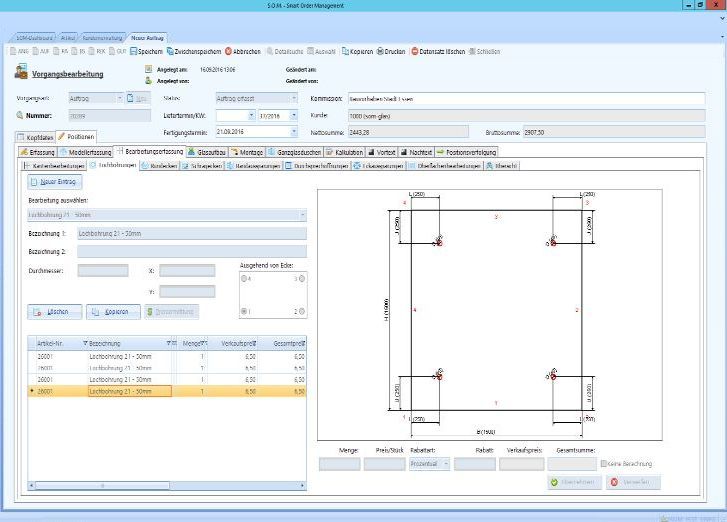Open the Fertigungstermin date dropdown

[x=293, y=131]
